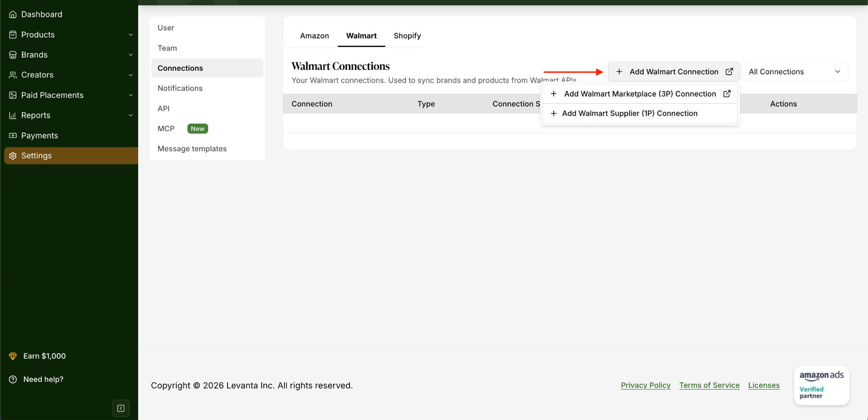Open the Team settings section
Viewport: 868px width, 420px height.
point(207,48)
